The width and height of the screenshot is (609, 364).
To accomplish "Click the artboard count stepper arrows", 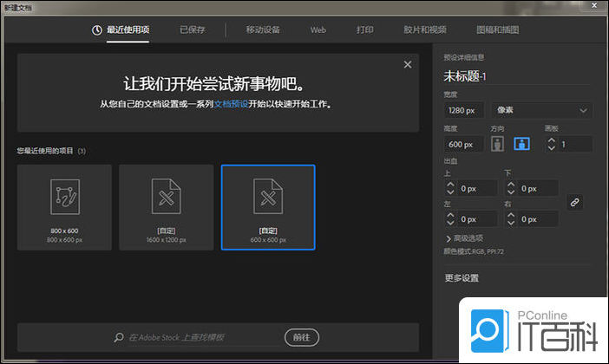I will click(551, 144).
